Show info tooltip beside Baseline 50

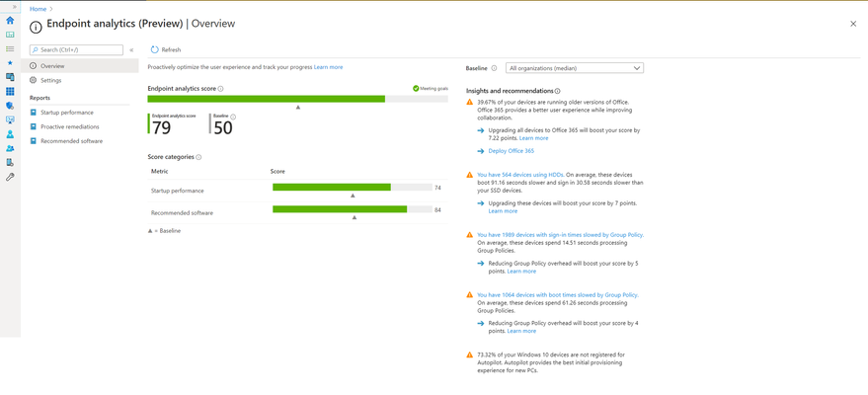tap(233, 117)
